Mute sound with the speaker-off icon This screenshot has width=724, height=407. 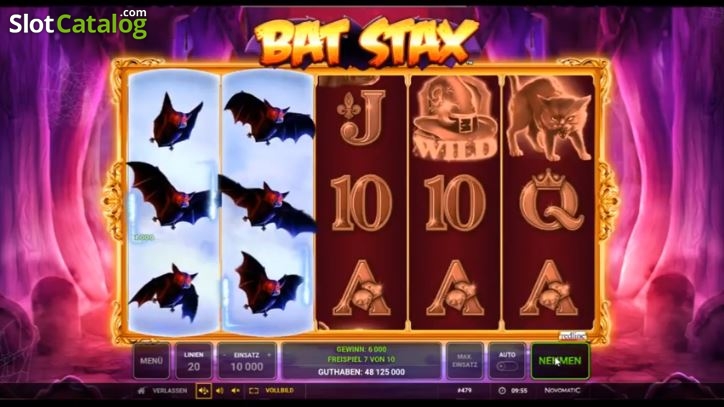235,391
